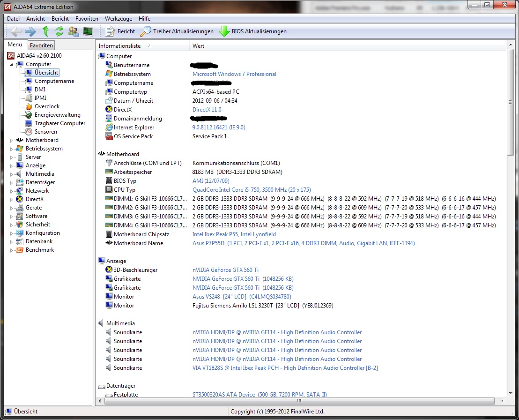The height and width of the screenshot is (420, 519).
Task: Open the Microsoft Windows 7 Professional link
Action: tap(234, 74)
